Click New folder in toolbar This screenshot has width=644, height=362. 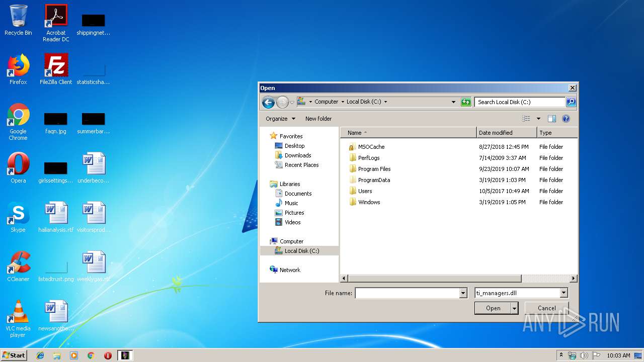[x=318, y=119]
